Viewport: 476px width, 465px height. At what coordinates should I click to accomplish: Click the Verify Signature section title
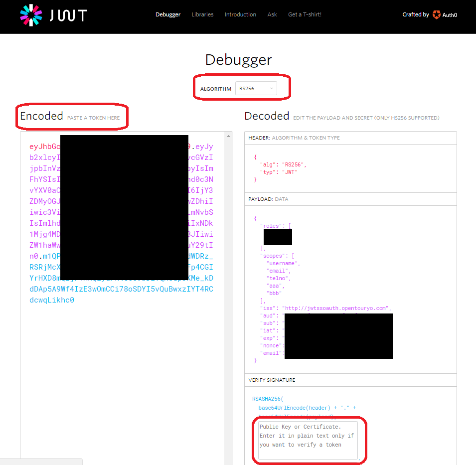(272, 380)
